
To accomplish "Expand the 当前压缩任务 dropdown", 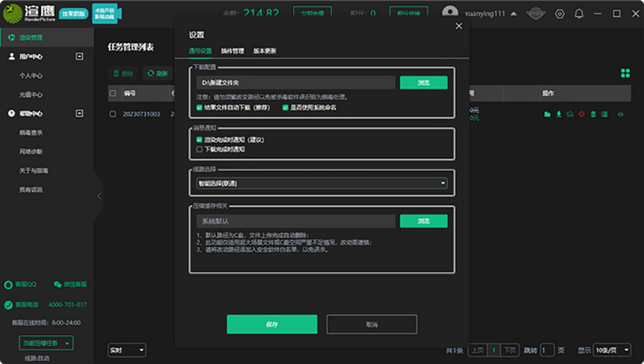I will (46, 343).
